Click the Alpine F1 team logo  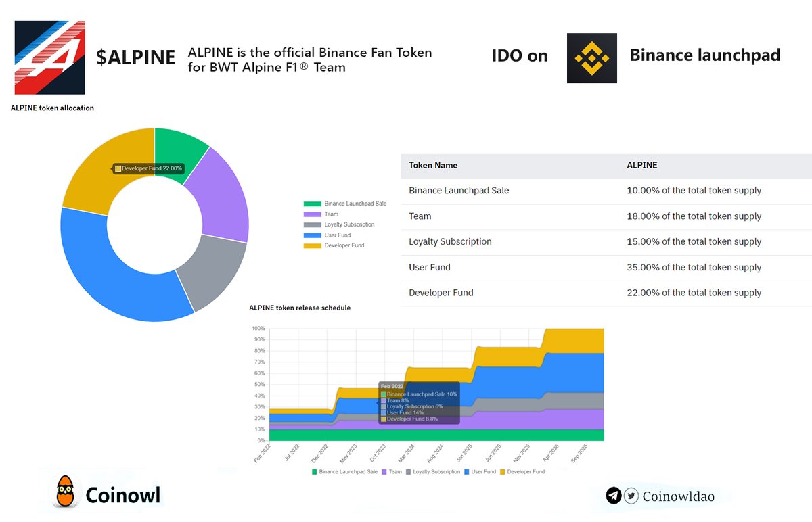50,57
